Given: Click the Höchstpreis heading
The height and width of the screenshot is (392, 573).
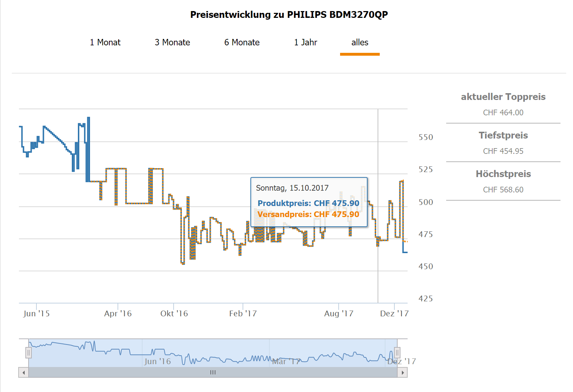Looking at the screenshot, I should click(503, 174).
